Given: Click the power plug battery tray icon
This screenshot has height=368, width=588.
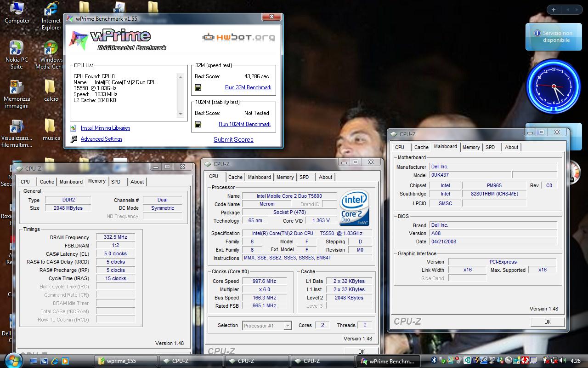Looking at the screenshot, I should (x=545, y=361).
